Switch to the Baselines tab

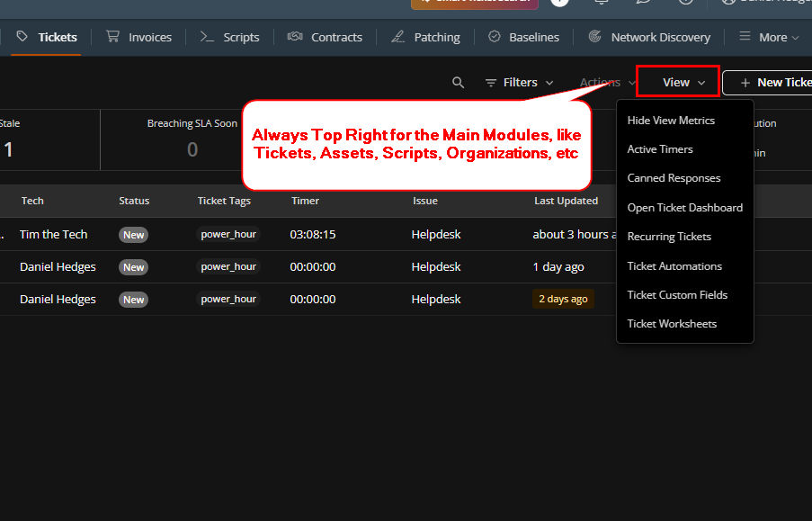tap(523, 37)
